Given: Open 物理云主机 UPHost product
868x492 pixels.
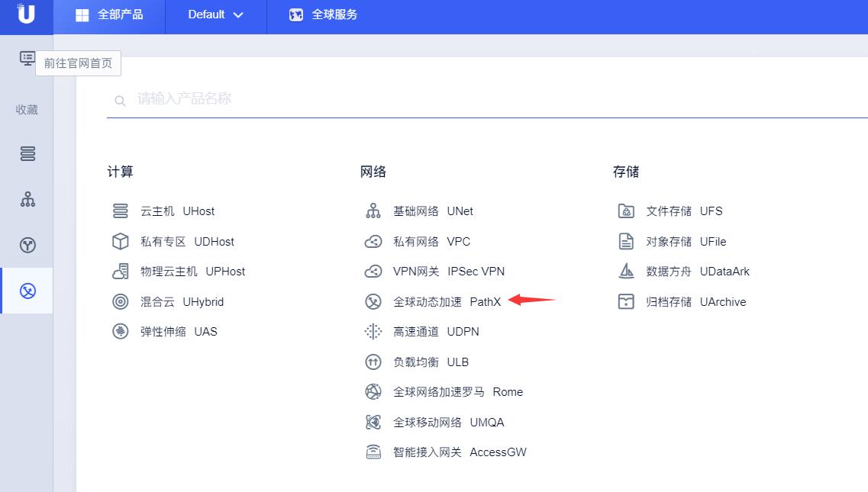Looking at the screenshot, I should pos(192,272).
